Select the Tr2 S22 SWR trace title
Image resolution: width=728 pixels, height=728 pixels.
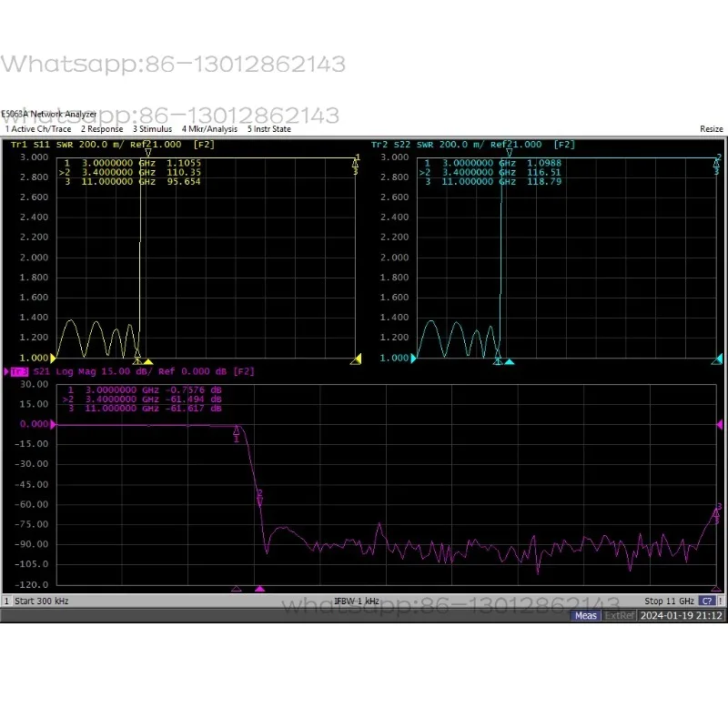point(473,145)
